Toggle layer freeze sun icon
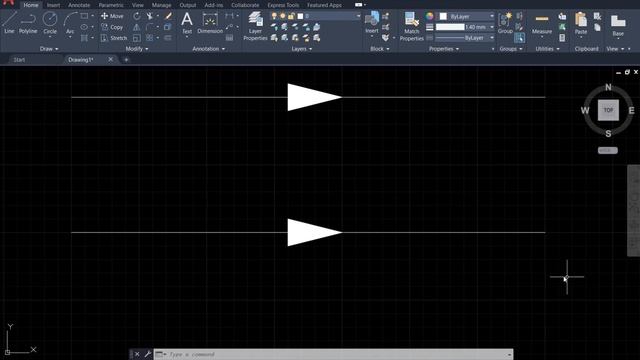Screen dimensions: 640x360 pyautogui.click(x=282, y=16)
